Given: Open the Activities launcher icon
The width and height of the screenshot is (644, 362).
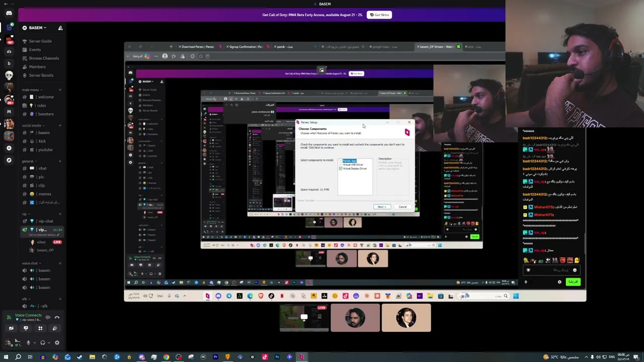Looking at the screenshot, I should click(x=40, y=328).
